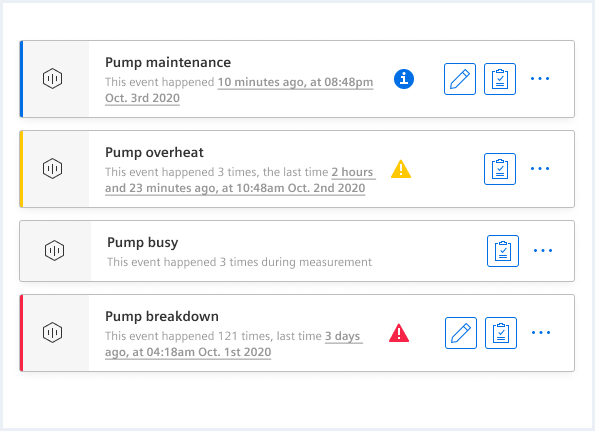This screenshot has height=431, width=595.
Task: Select the Pump busy event title
Action: click(143, 242)
